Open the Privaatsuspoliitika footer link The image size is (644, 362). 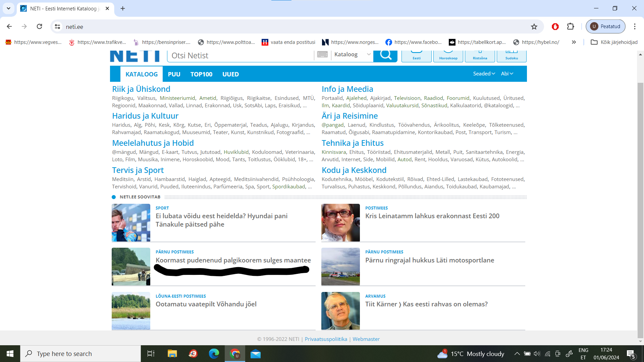click(326, 339)
